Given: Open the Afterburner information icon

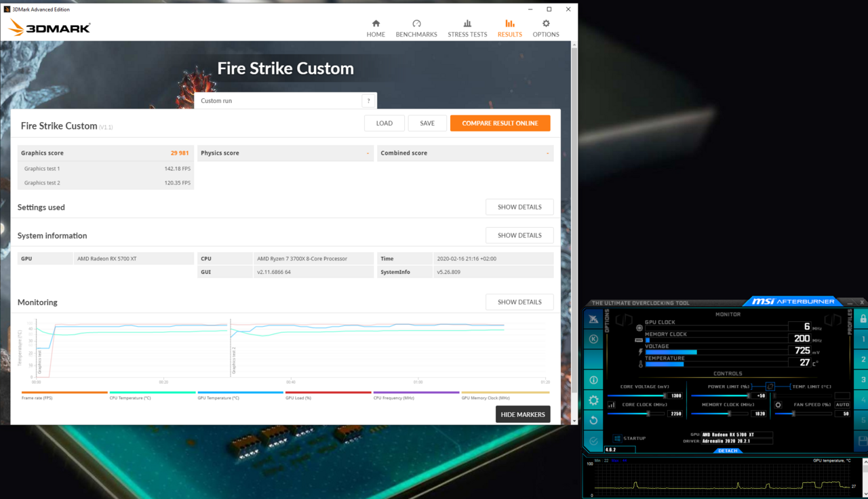Looking at the screenshot, I should (593, 380).
